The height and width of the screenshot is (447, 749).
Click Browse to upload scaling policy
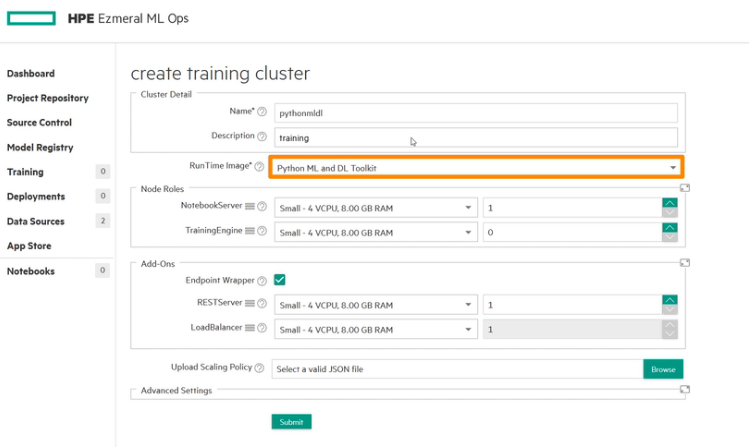click(663, 369)
